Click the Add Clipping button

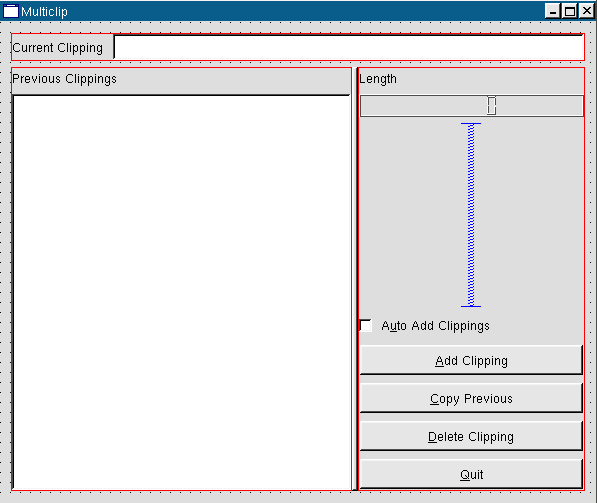[471, 360]
